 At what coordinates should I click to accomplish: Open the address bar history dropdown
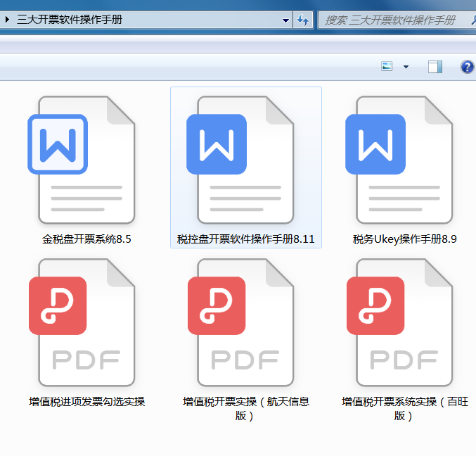[x=285, y=20]
